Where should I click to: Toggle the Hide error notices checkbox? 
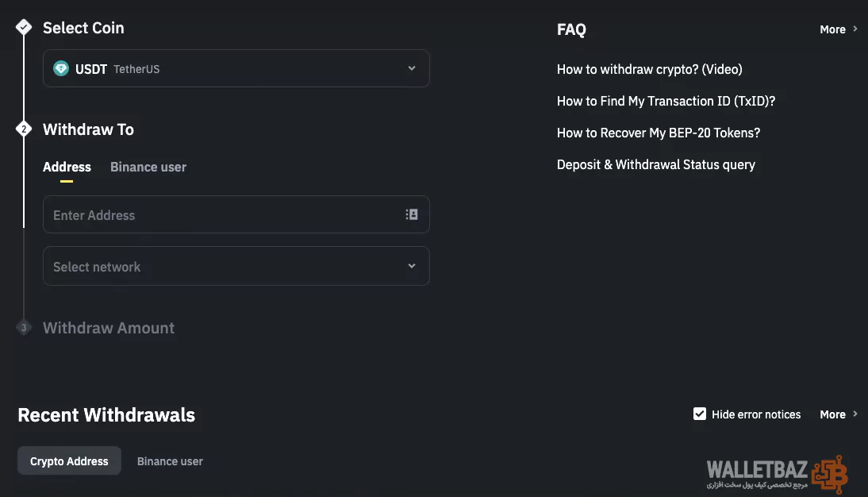coord(700,414)
